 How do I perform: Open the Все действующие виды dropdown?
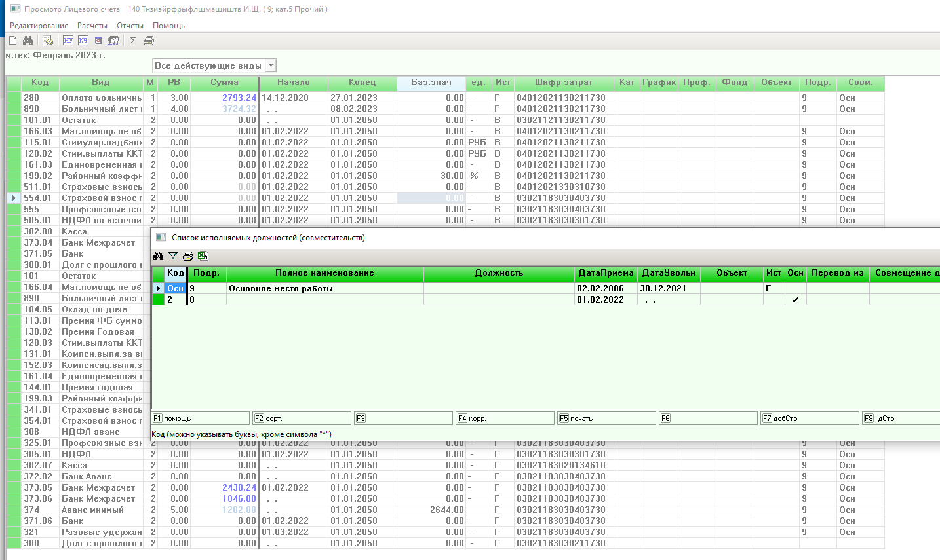[271, 65]
